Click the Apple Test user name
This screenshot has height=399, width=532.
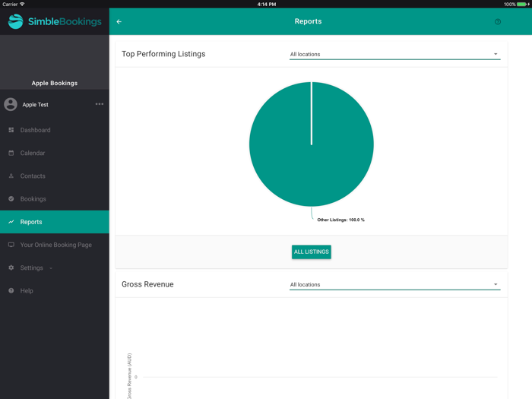click(x=35, y=105)
